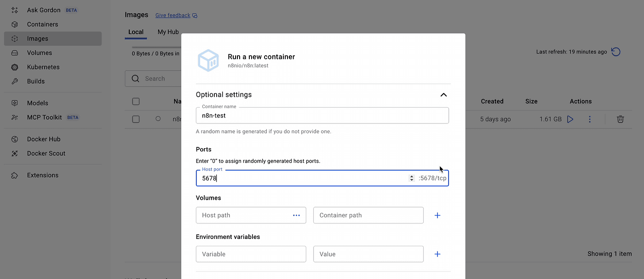This screenshot has height=279, width=644.
Task: Add another environment variable with the plus icon
Action: pos(437,254)
